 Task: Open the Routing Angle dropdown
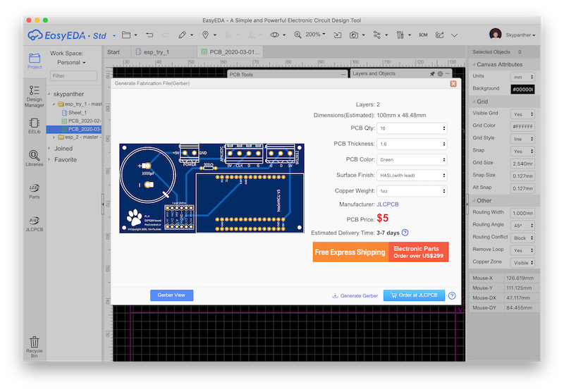[522, 226]
